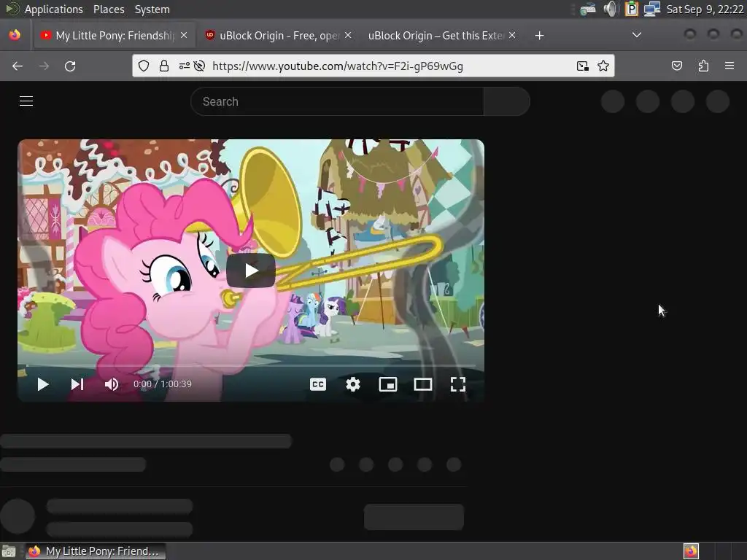Expand the list all tabs dropdown

(x=636, y=35)
